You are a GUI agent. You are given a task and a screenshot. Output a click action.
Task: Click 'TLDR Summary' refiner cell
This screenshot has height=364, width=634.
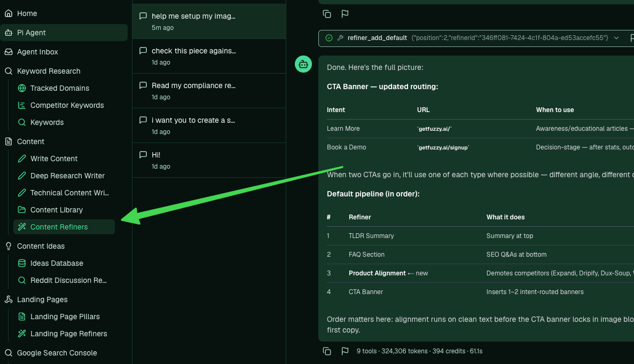371,235
